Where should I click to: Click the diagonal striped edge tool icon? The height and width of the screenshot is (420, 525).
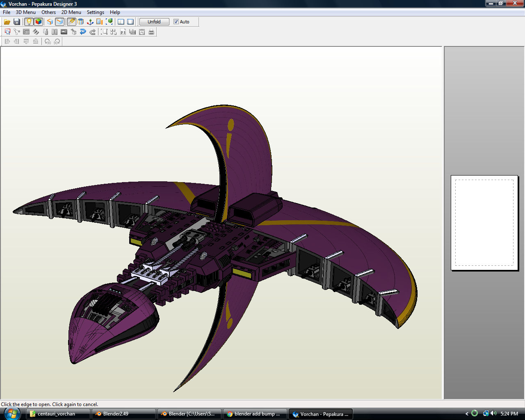tap(36, 32)
